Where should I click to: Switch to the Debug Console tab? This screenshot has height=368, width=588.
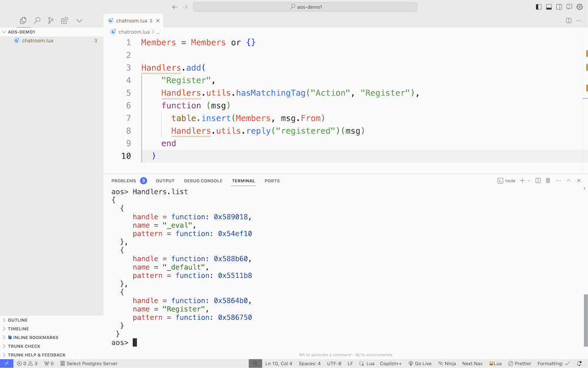(x=203, y=181)
